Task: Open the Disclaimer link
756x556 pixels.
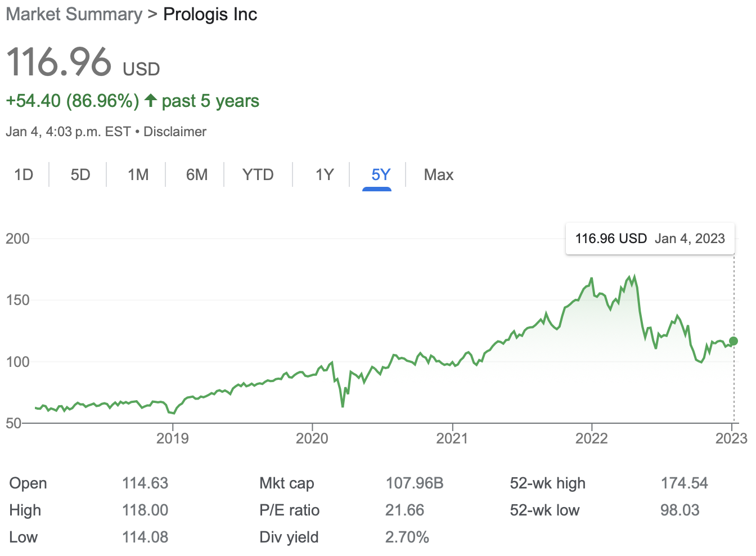Action: click(x=175, y=132)
